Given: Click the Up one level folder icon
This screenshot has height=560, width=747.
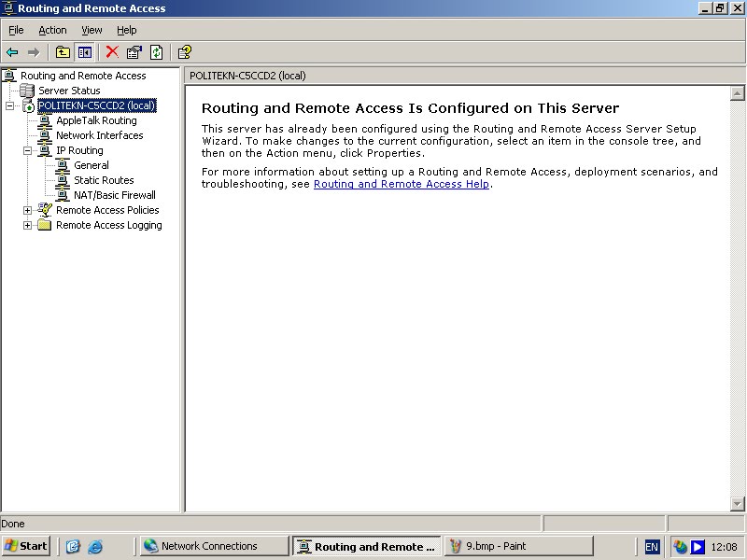Looking at the screenshot, I should pyautogui.click(x=63, y=52).
